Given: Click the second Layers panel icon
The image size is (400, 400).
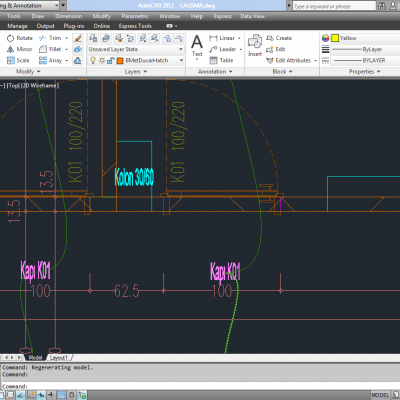Looking at the screenshot, I should point(106,38).
